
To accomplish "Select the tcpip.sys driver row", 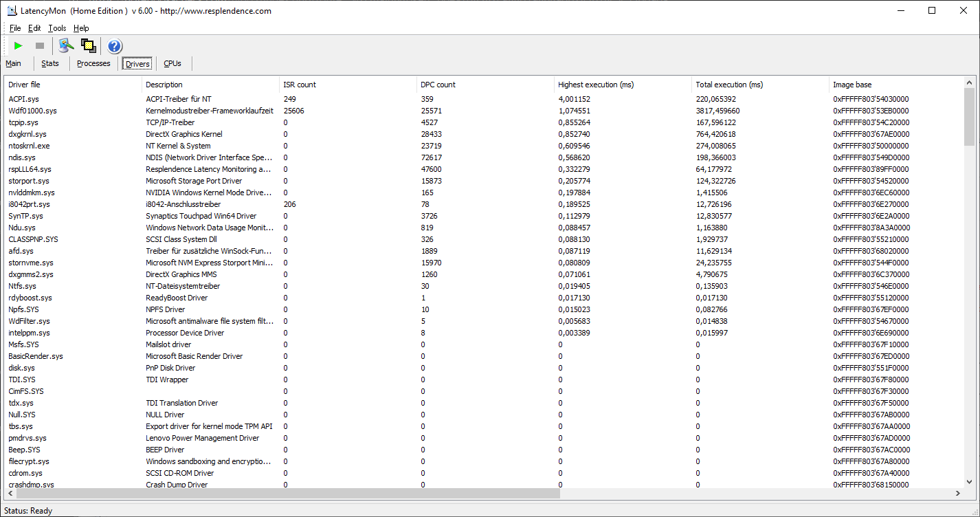I will 485,122.
